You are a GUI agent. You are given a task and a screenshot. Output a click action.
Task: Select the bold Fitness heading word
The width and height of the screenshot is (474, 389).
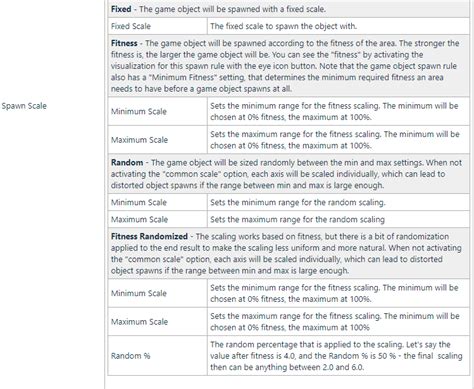pos(124,43)
